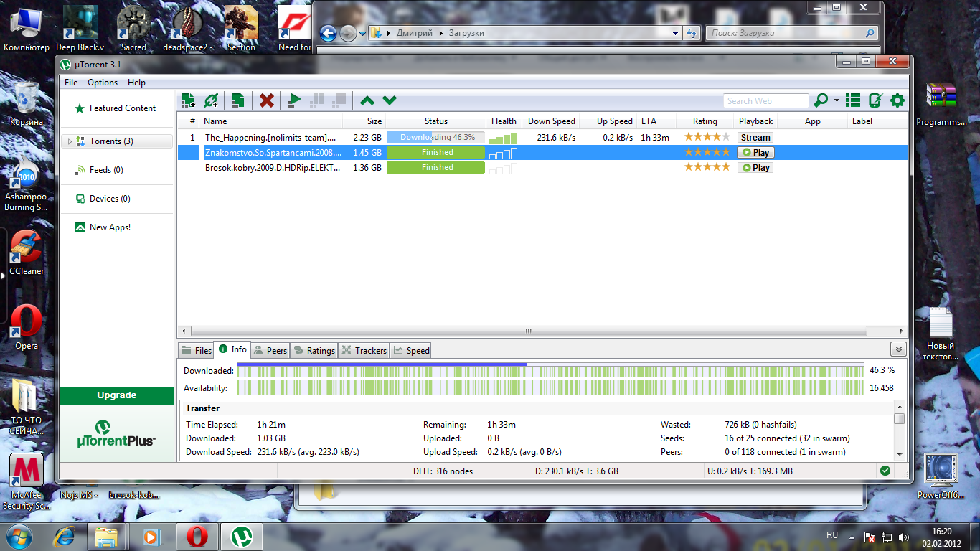This screenshot has width=980, height=551.
Task: Open the Options menu
Action: (x=103, y=83)
